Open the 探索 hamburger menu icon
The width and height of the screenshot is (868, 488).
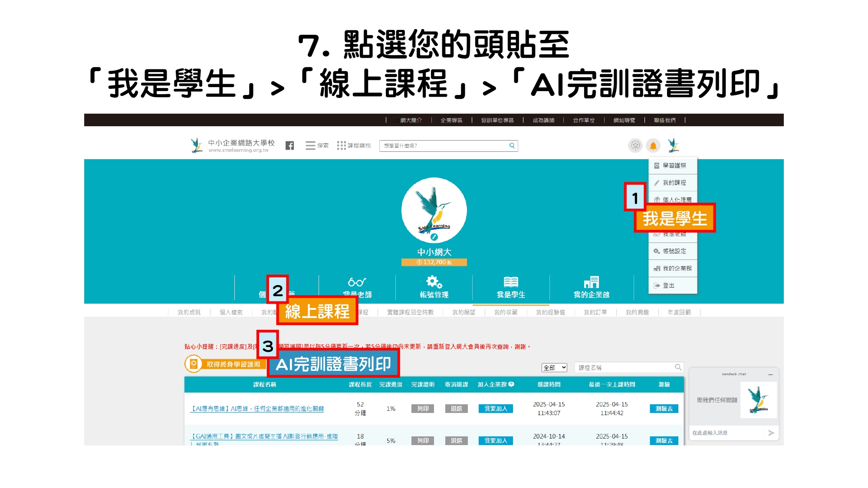(310, 146)
